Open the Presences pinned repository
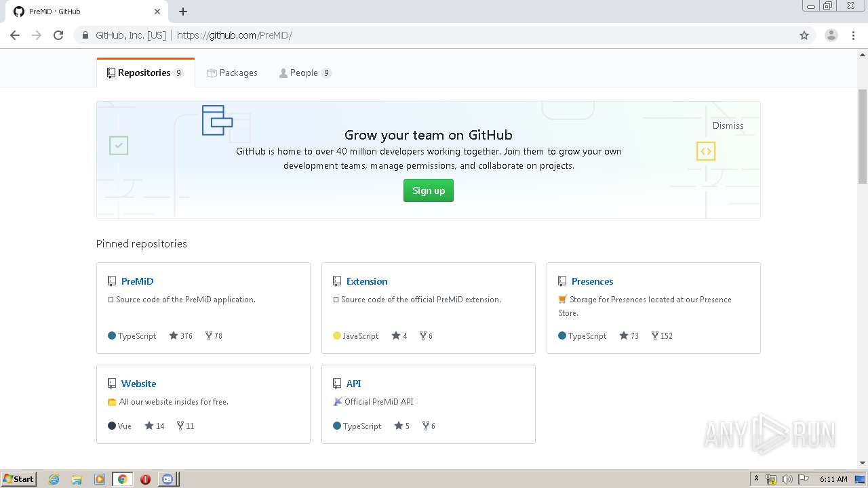Viewport: 868px width, 488px height. [x=592, y=281]
